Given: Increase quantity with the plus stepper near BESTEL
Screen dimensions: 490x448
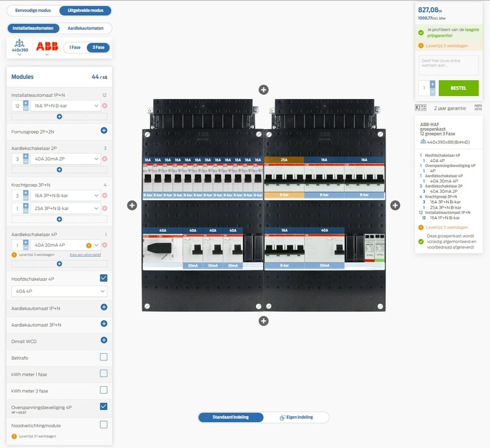Looking at the screenshot, I should click(432, 83).
